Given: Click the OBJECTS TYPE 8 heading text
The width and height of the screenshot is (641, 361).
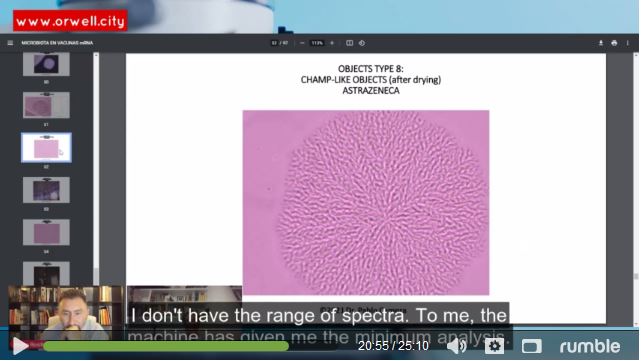Looking at the screenshot, I should tap(371, 69).
